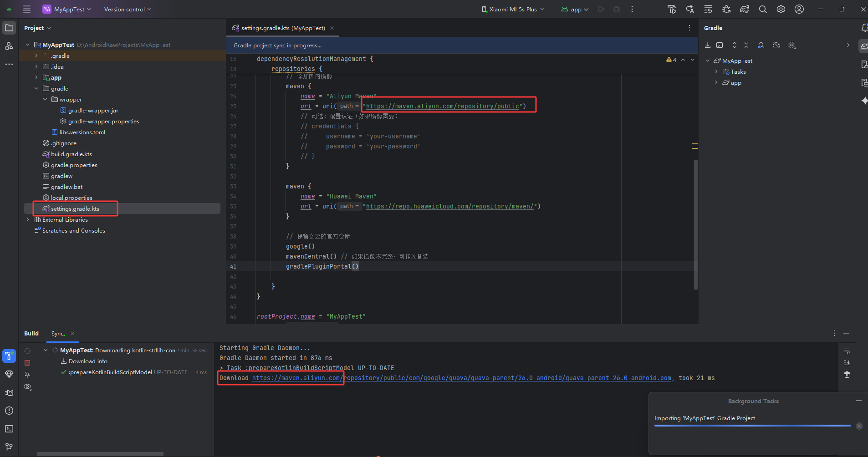Open Structure tool window in left sidebar
The width and height of the screenshot is (868, 457).
click(9, 46)
